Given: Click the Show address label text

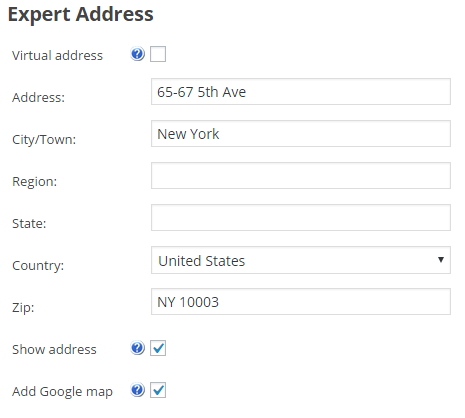Looking at the screenshot, I should click(54, 349).
